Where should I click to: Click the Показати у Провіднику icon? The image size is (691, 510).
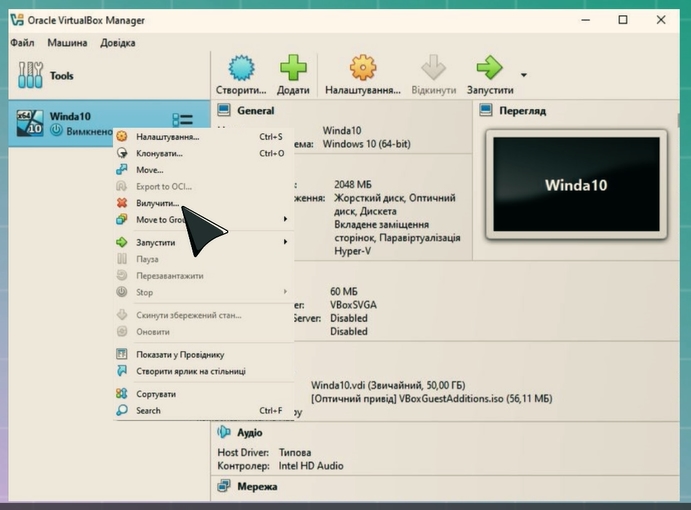pyautogui.click(x=122, y=354)
